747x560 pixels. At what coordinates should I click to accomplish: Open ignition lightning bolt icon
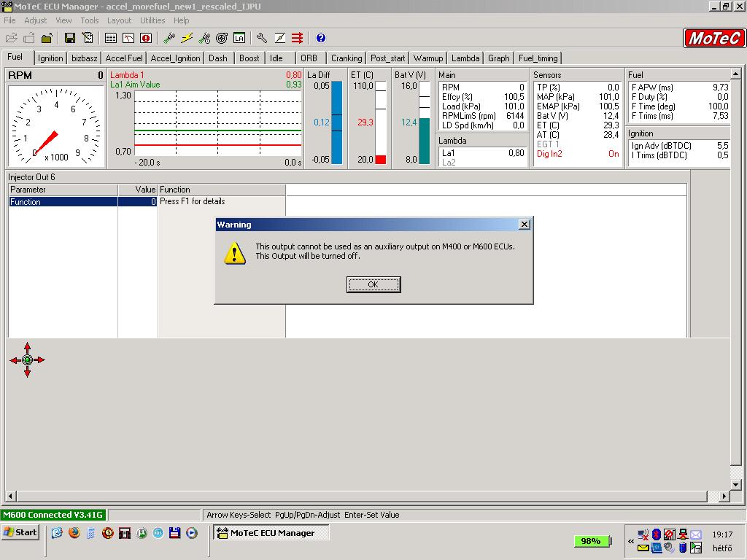point(187,38)
